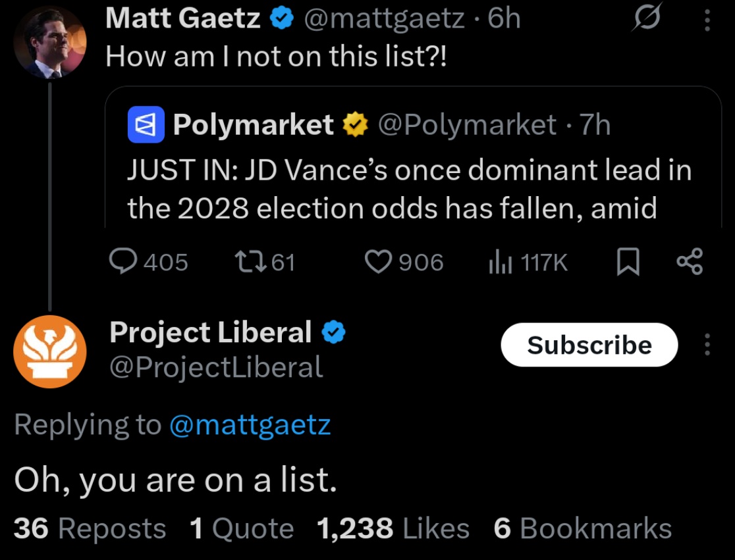Click Polymarket's gold verification badge
735x560 pixels.
(355, 124)
